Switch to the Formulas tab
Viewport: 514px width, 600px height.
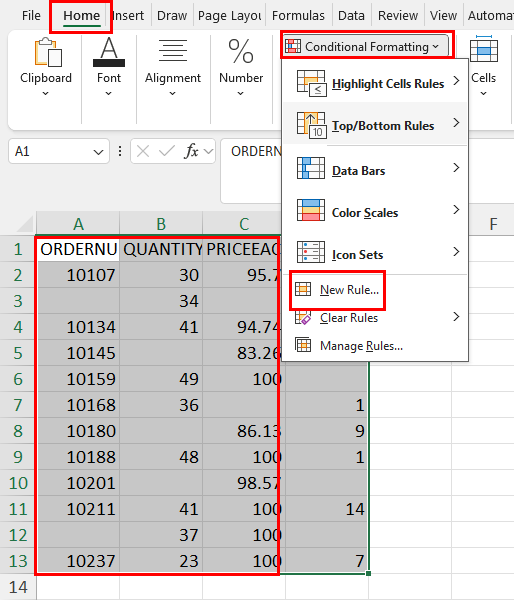[298, 16]
